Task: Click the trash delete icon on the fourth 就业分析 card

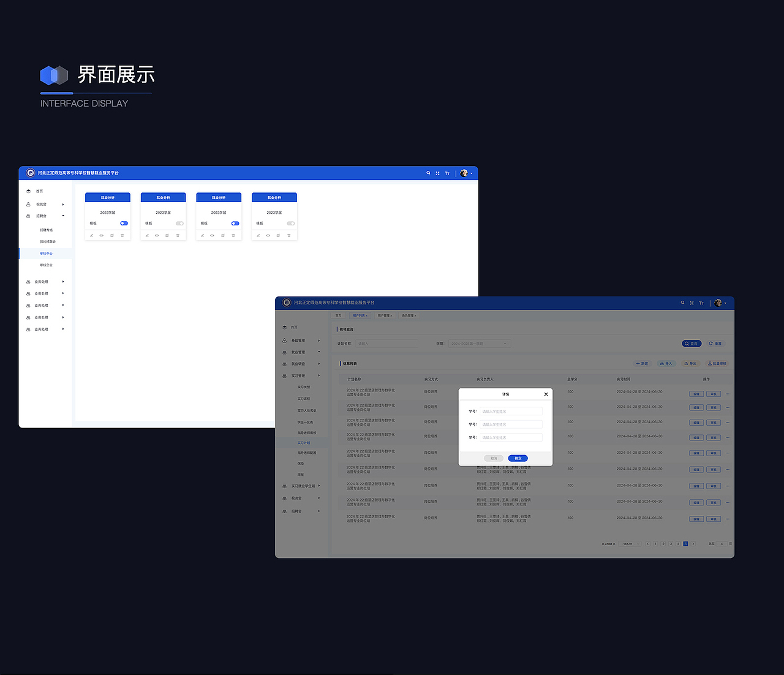Action: (288, 235)
